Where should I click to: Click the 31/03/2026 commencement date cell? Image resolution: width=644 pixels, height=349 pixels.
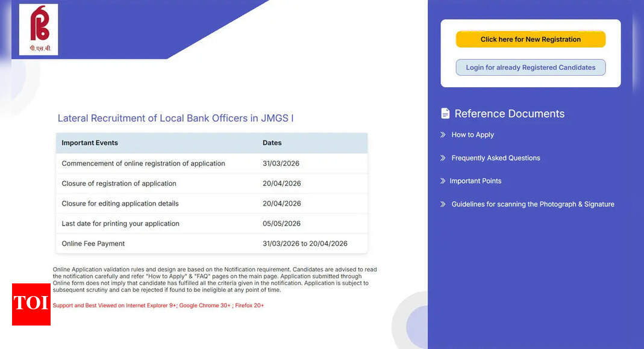281,163
